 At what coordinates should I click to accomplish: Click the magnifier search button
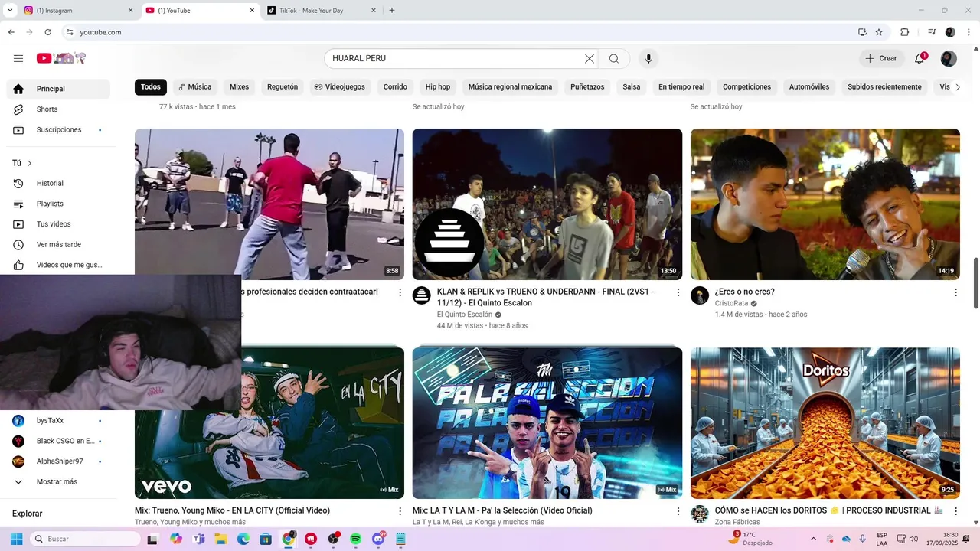click(x=614, y=58)
